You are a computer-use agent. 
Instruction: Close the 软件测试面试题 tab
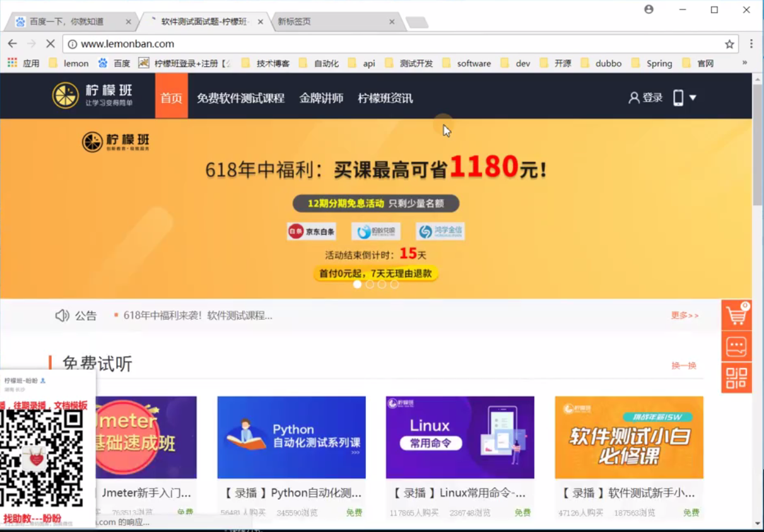pyautogui.click(x=261, y=21)
